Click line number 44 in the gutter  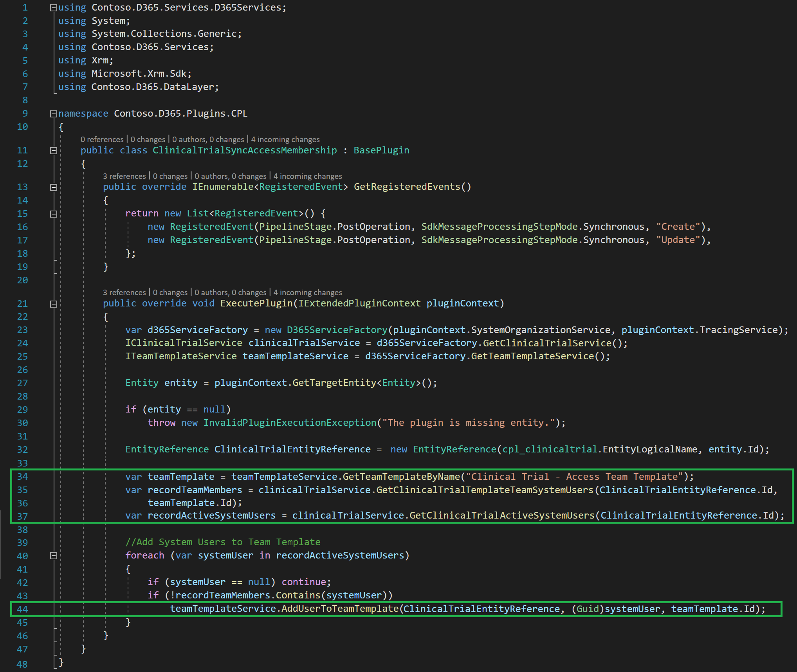pyautogui.click(x=22, y=609)
